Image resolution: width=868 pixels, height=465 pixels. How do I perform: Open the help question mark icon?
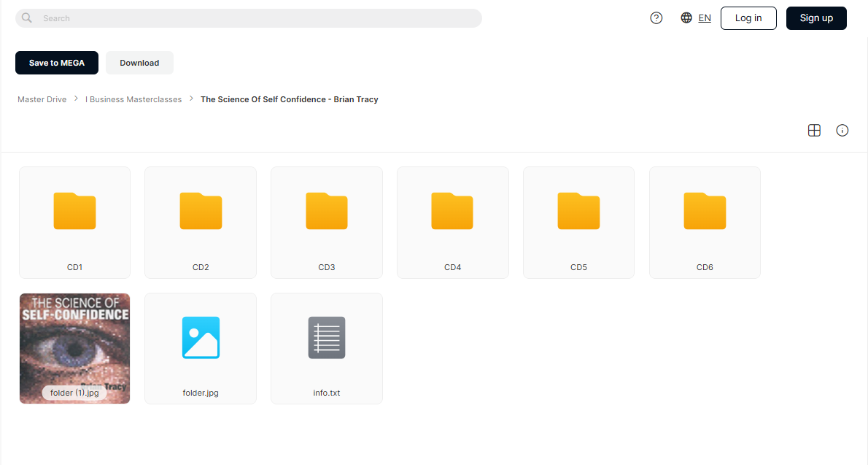coord(656,18)
